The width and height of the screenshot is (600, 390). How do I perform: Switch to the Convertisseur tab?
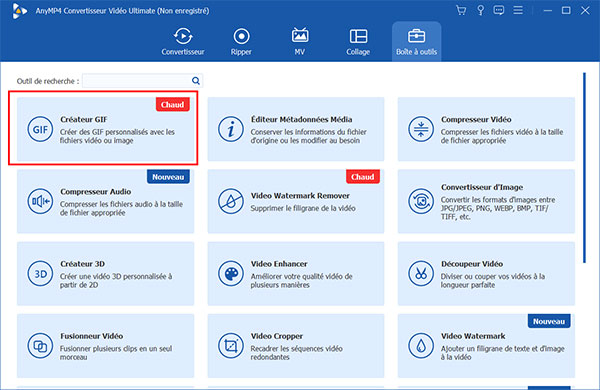(x=183, y=41)
